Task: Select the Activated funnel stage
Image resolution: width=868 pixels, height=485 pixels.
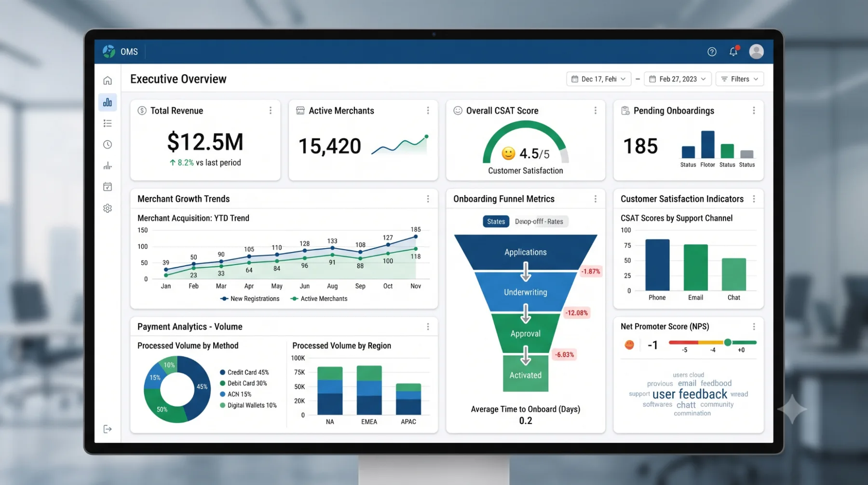Action: [x=526, y=374]
